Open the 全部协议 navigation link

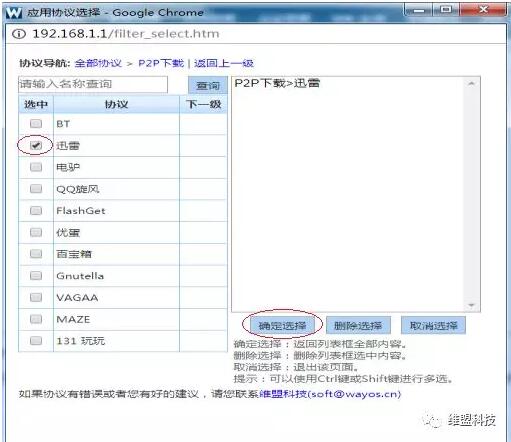98,63
